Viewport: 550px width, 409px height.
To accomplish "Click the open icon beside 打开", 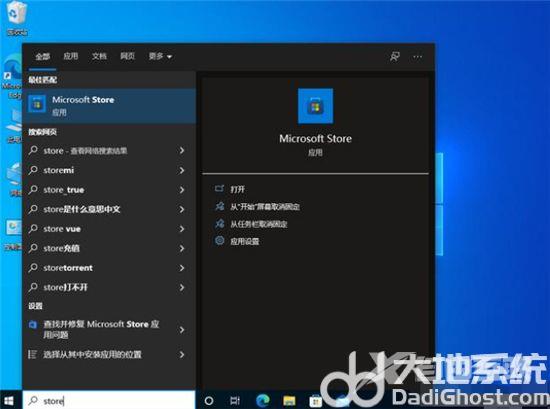I will coord(219,189).
